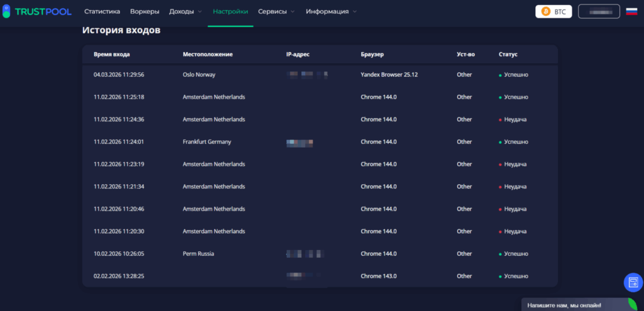The height and width of the screenshot is (311, 644).
Task: Click the Yandex Browser 25.12 cell
Action: [389, 75]
